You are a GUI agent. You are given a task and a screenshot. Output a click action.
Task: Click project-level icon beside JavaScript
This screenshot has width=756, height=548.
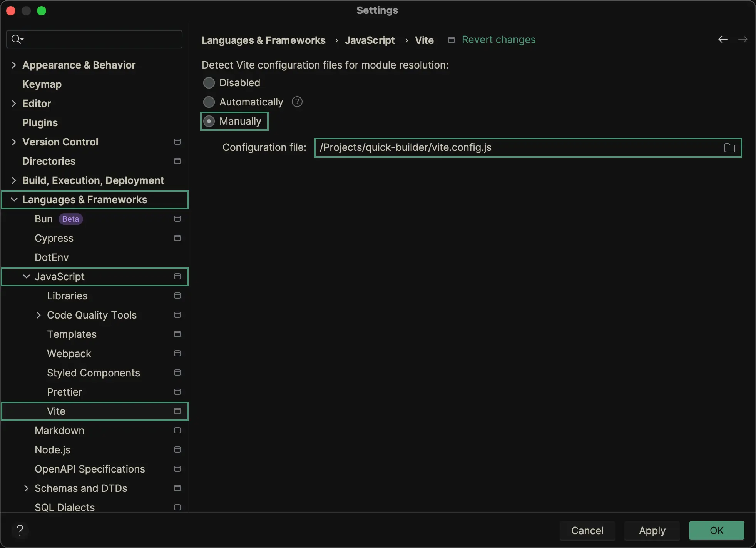pos(177,276)
